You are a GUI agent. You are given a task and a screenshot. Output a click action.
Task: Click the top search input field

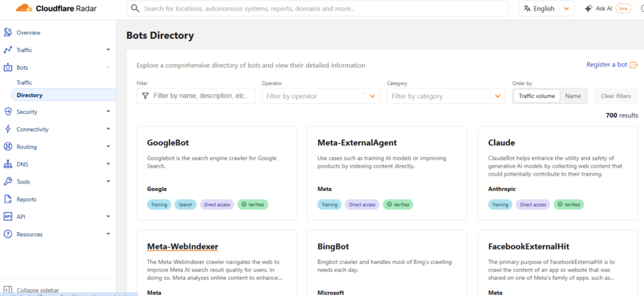click(x=317, y=8)
